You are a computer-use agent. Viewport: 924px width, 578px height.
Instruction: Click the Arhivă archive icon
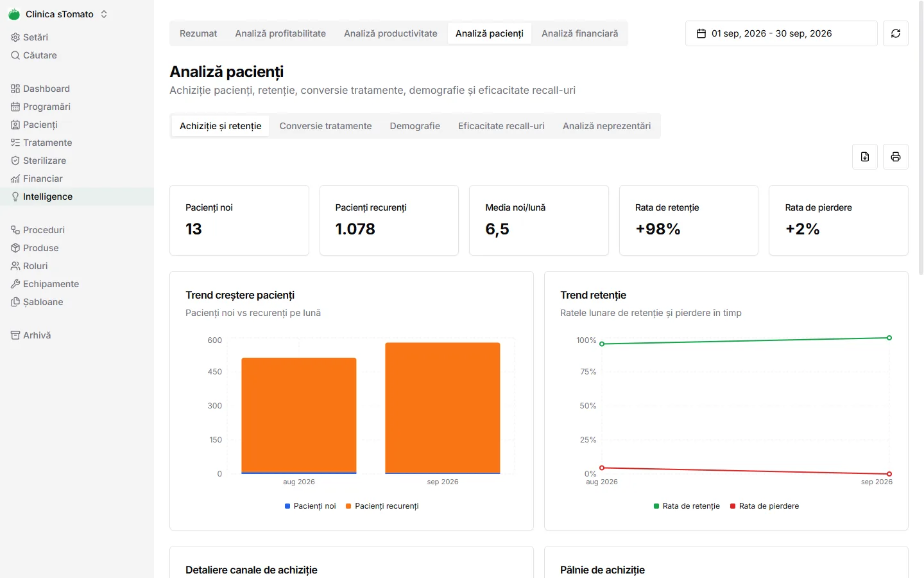click(x=15, y=335)
